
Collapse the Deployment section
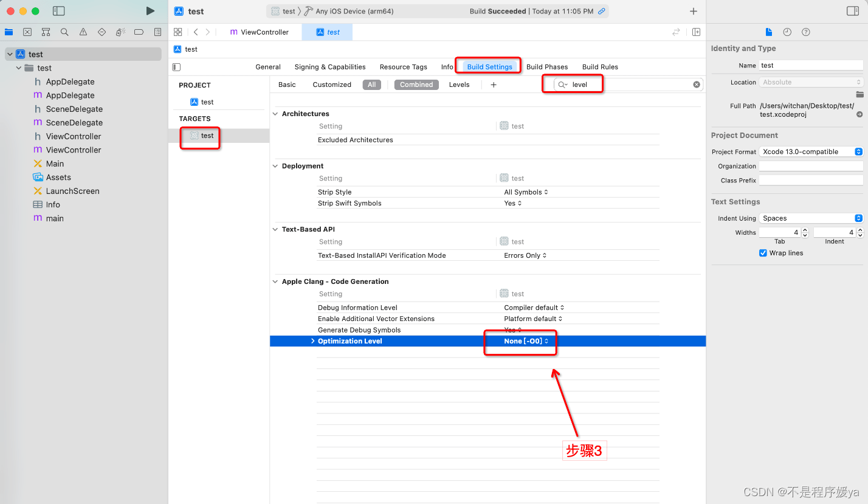click(x=276, y=166)
